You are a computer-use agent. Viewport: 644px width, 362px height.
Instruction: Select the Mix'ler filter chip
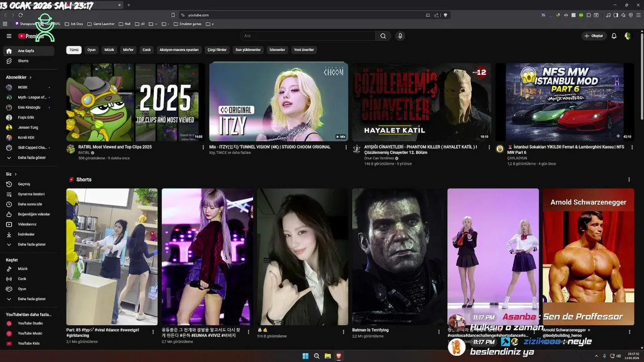(128, 50)
